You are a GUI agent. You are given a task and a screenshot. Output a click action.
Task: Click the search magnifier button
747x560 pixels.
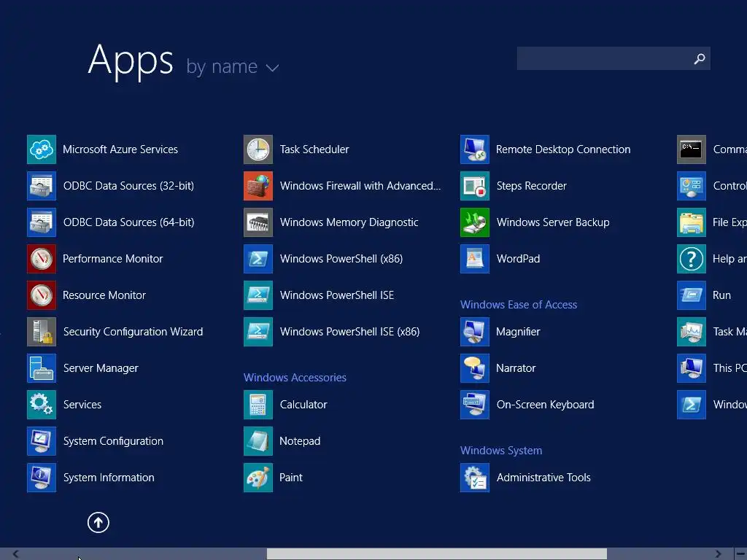coord(700,58)
